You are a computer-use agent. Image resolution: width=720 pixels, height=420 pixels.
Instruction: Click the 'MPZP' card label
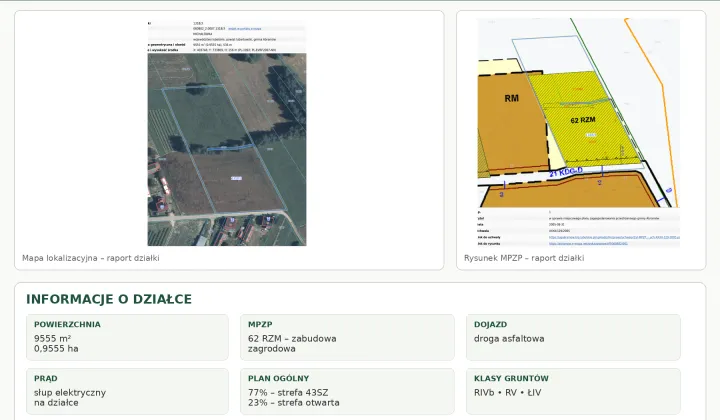coord(260,325)
